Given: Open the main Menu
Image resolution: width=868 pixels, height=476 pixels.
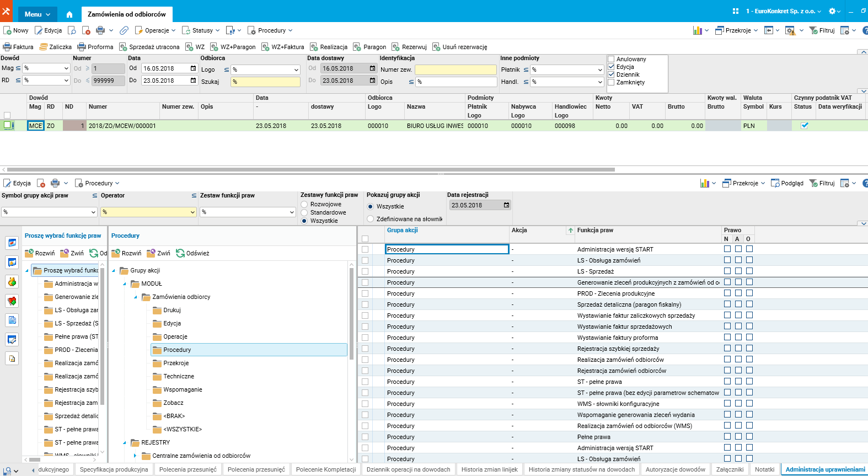Looking at the screenshot, I should [x=37, y=14].
